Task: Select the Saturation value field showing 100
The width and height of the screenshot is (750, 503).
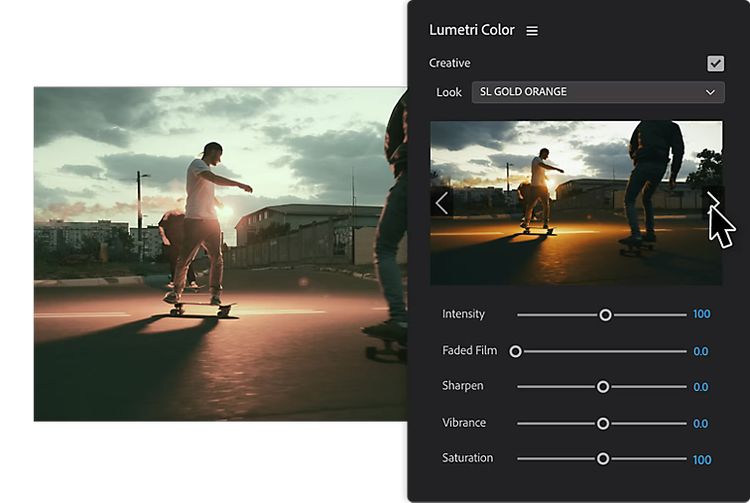Action: (701, 460)
